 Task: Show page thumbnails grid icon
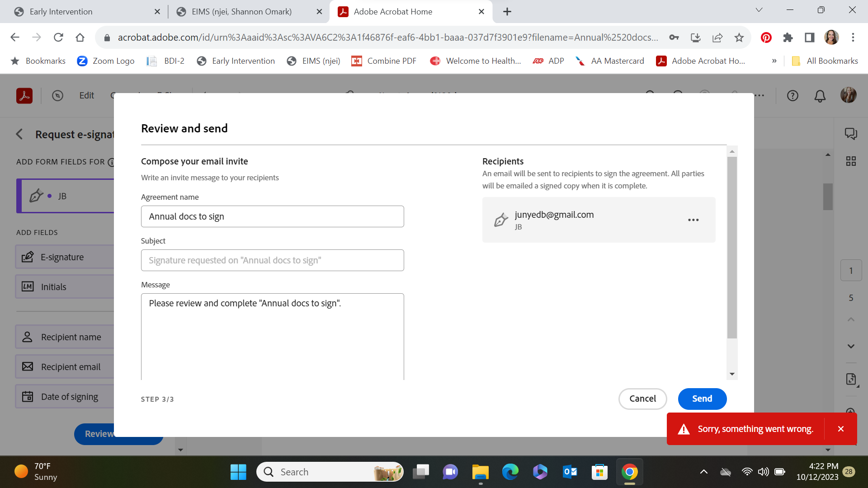pyautogui.click(x=851, y=161)
